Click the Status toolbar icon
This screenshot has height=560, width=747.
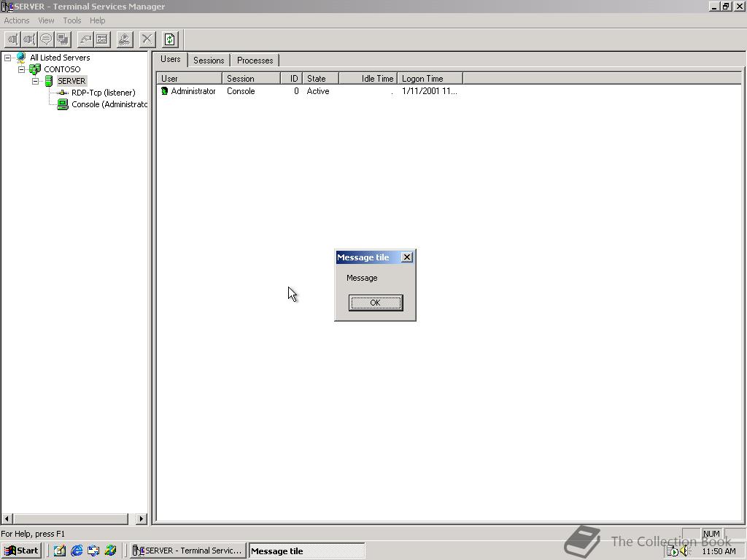click(102, 39)
